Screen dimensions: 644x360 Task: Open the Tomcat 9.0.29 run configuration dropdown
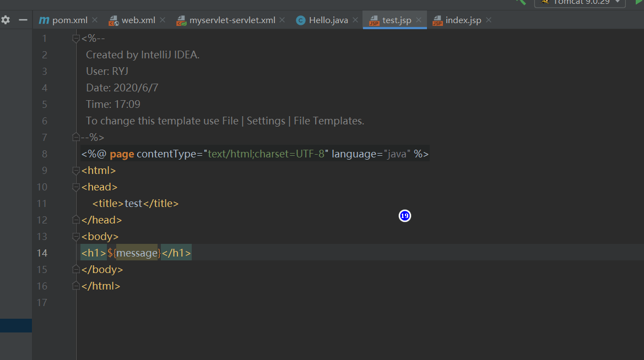(x=580, y=2)
